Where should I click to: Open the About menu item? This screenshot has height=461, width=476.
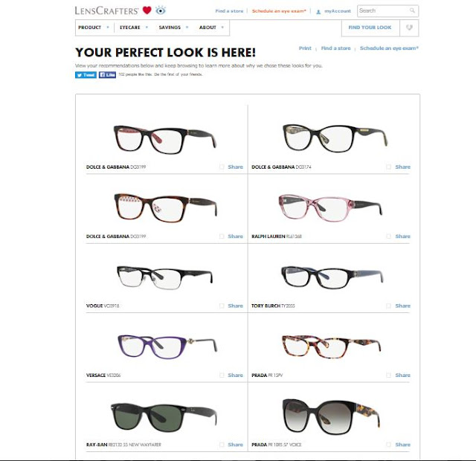[211, 28]
